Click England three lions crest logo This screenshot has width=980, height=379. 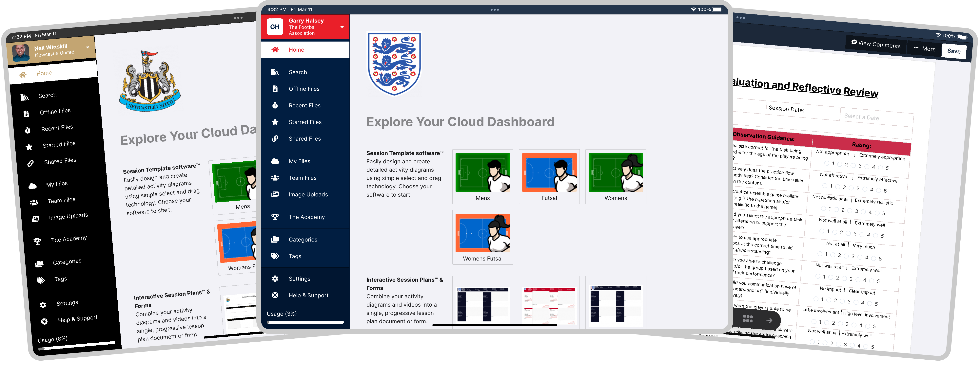[395, 63]
